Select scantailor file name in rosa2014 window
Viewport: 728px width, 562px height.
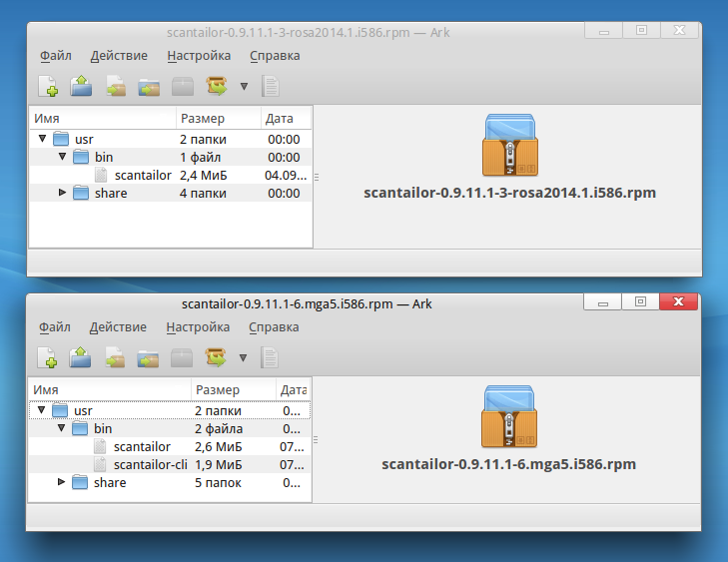pyautogui.click(x=143, y=176)
